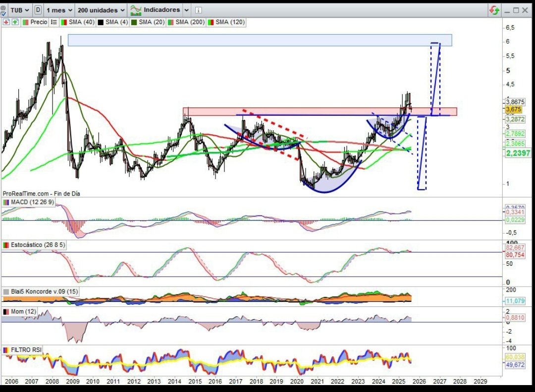The height and width of the screenshot is (392, 535).
Task: Open SMA (20) indicator settings
Action: point(152,22)
